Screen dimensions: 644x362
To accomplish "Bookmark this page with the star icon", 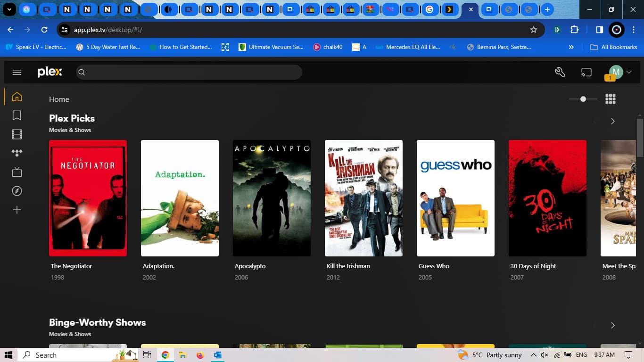I will click(x=534, y=30).
